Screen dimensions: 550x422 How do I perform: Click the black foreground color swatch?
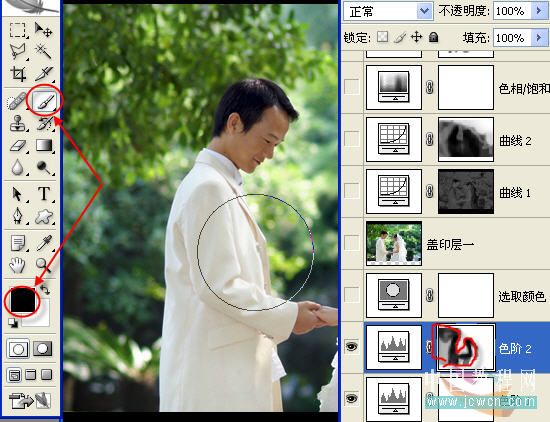pyautogui.click(x=23, y=300)
